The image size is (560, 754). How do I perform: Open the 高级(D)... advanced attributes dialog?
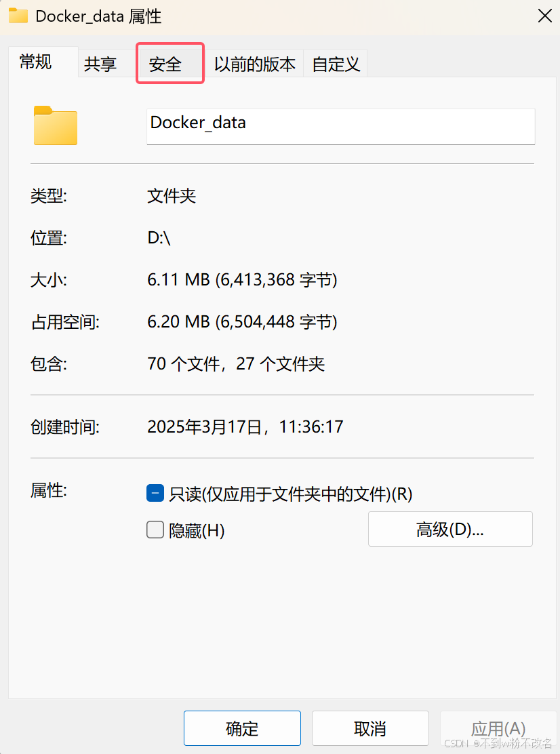(x=449, y=530)
